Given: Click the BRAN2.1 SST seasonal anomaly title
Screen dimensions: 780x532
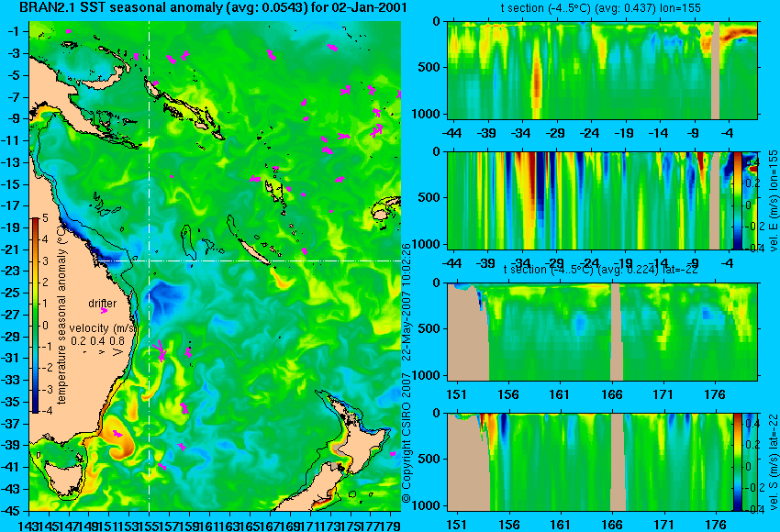Looking at the screenshot, I should point(213,7).
